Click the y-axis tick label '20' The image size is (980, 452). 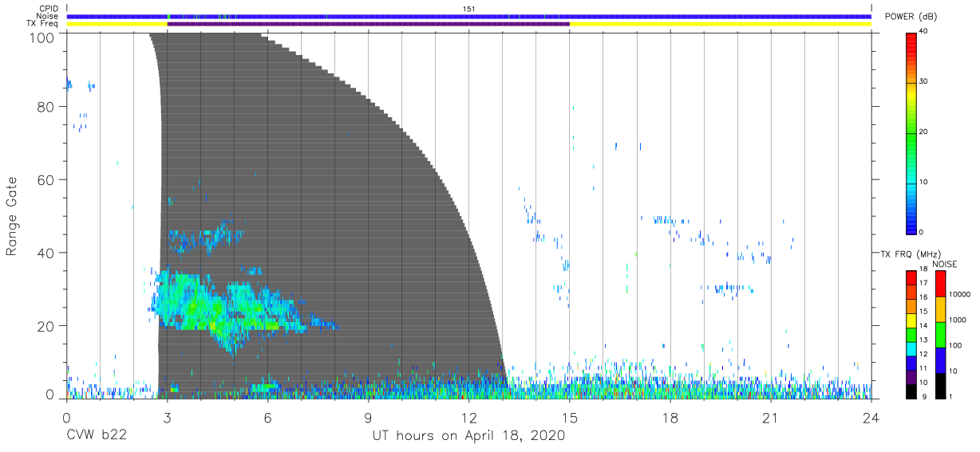click(x=45, y=325)
